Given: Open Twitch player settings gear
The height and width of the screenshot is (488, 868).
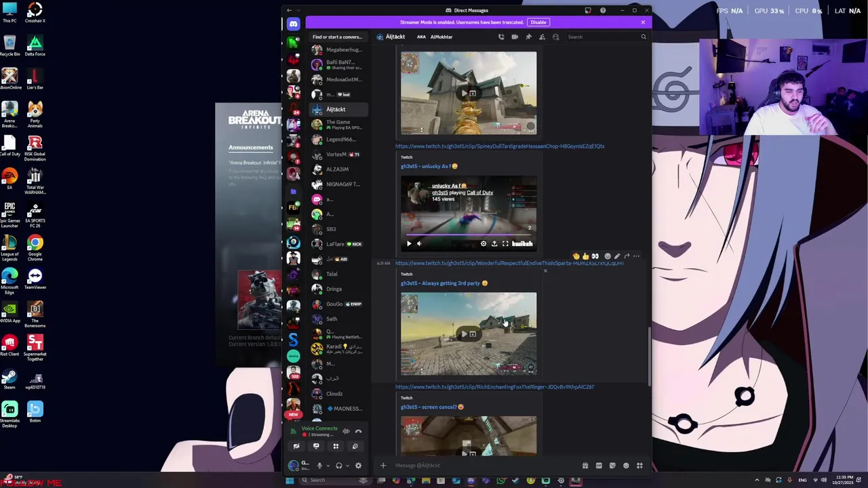Looking at the screenshot, I should [x=484, y=244].
